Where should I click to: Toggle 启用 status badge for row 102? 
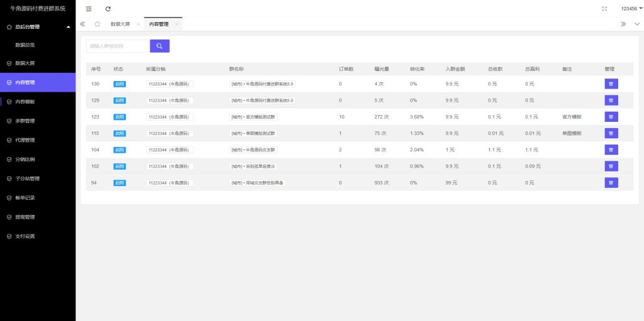pos(119,166)
